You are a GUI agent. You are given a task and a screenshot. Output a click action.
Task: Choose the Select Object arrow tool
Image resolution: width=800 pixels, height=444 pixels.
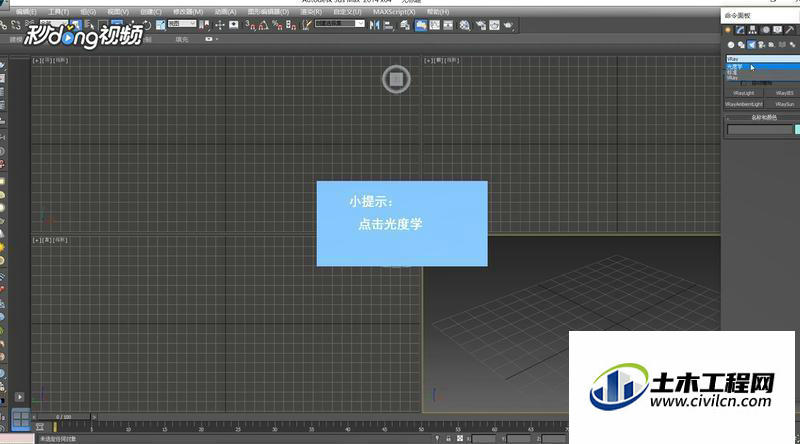(x=76, y=24)
